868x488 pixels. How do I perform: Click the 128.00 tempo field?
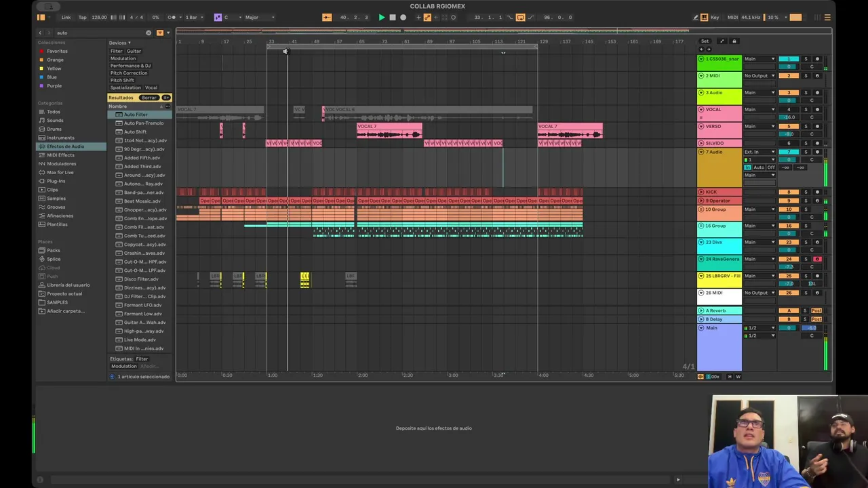99,18
